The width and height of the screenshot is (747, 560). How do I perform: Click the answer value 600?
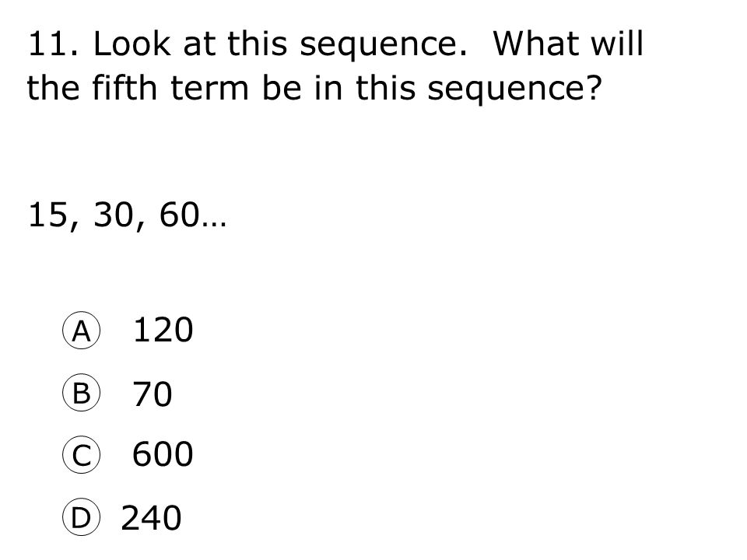[163, 453]
